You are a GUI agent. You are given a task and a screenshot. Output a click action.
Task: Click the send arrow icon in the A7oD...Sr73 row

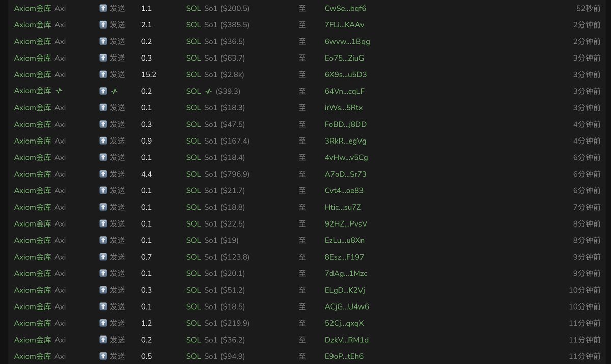[x=103, y=174]
